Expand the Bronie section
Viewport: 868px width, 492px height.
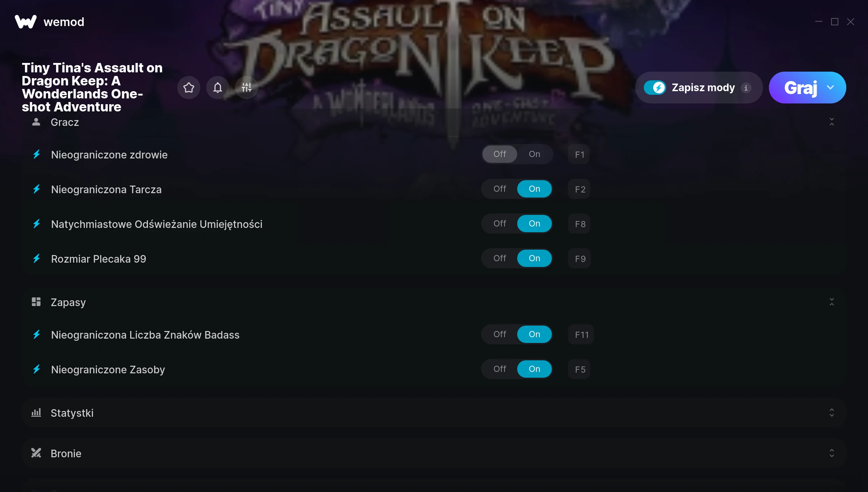tap(832, 453)
